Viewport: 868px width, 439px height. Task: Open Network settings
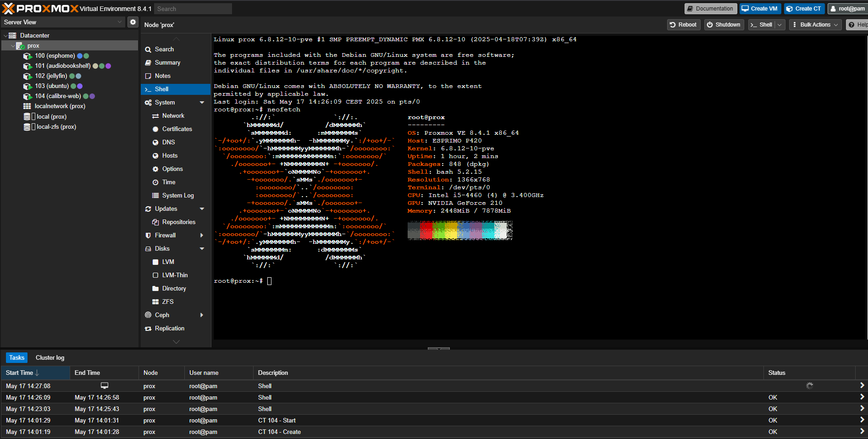[173, 116]
